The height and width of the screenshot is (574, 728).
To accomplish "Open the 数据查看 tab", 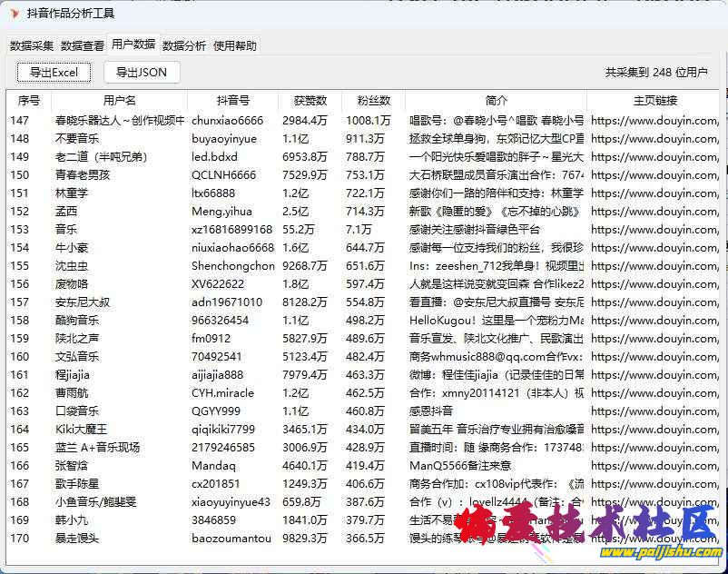I will coord(83,45).
